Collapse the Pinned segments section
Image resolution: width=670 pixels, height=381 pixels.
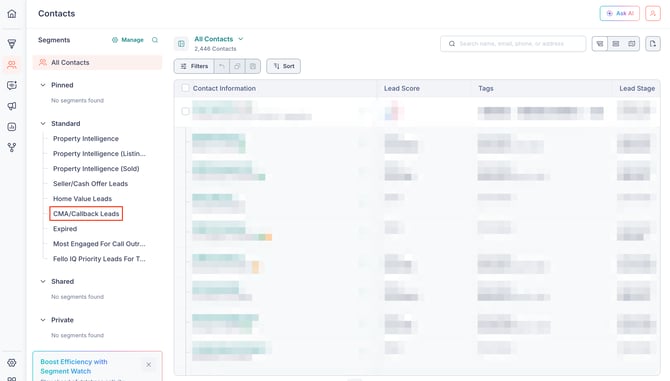[x=43, y=85]
